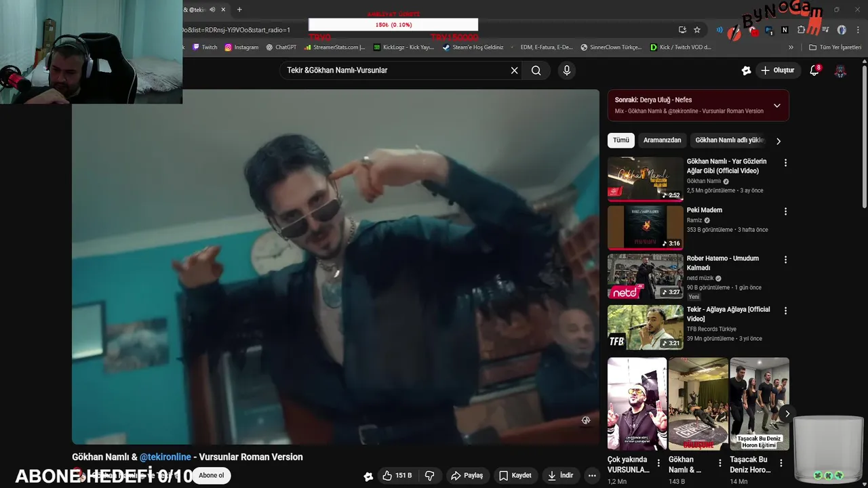The image size is (868, 488).
Task: Click the YouTube search magnifier button
Action: [x=536, y=70]
